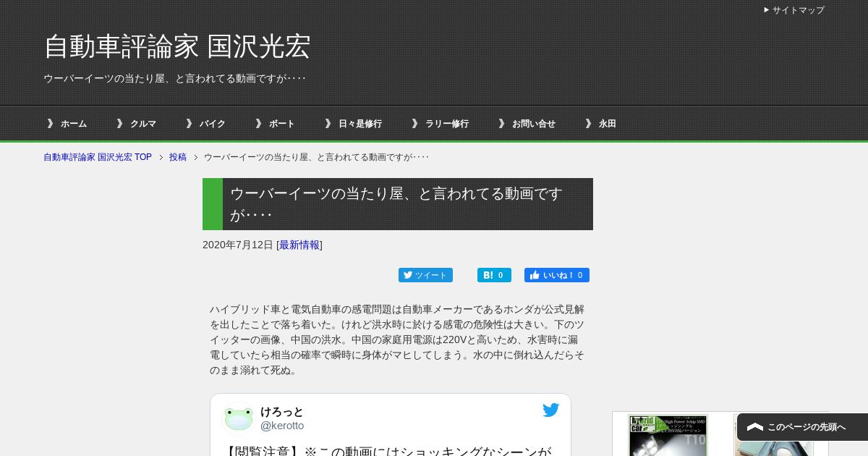Click the 投稿 breadcrumb link
The image size is (868, 456).
tap(178, 157)
